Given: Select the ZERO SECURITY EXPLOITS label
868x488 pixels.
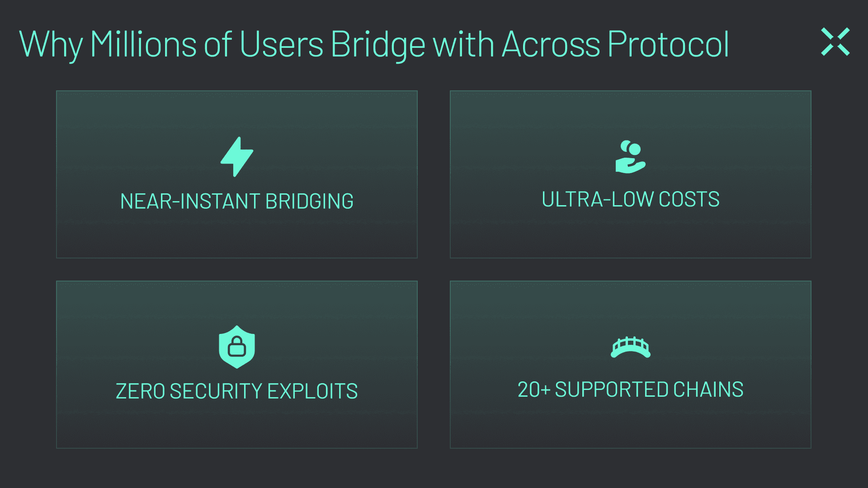Looking at the screenshot, I should [x=237, y=391].
